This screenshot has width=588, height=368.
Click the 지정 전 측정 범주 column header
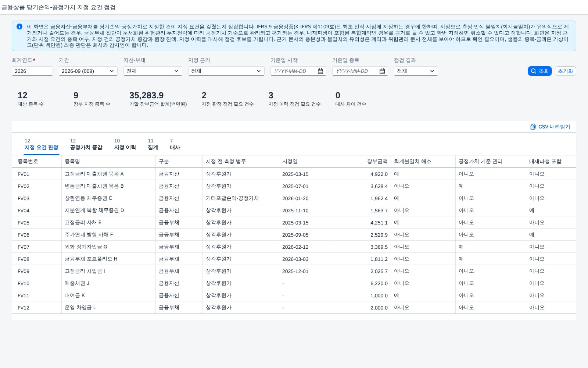coord(241,162)
